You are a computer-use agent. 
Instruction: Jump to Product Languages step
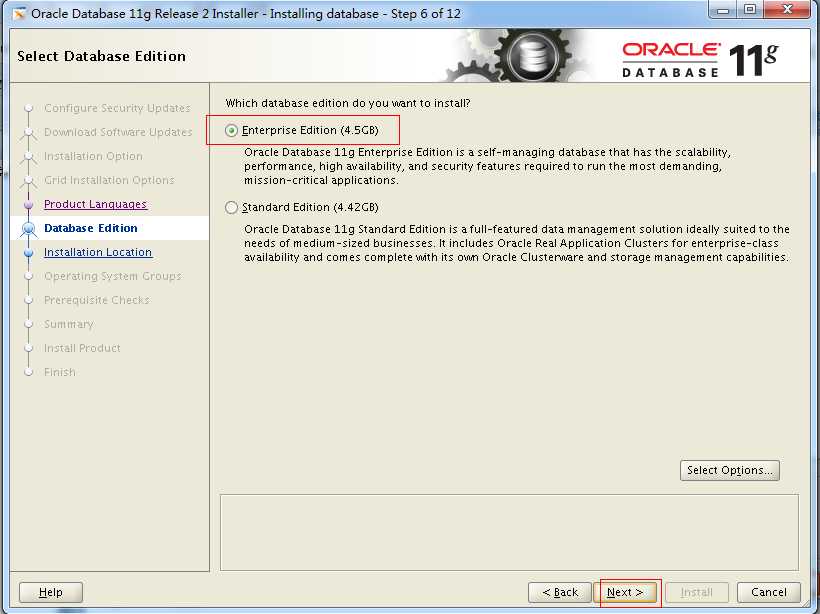click(x=95, y=204)
